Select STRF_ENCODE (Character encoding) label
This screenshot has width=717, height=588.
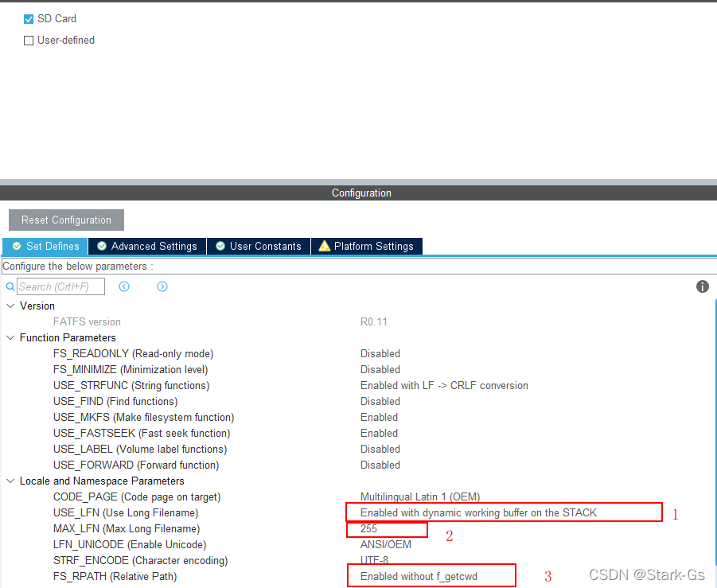coord(140,561)
